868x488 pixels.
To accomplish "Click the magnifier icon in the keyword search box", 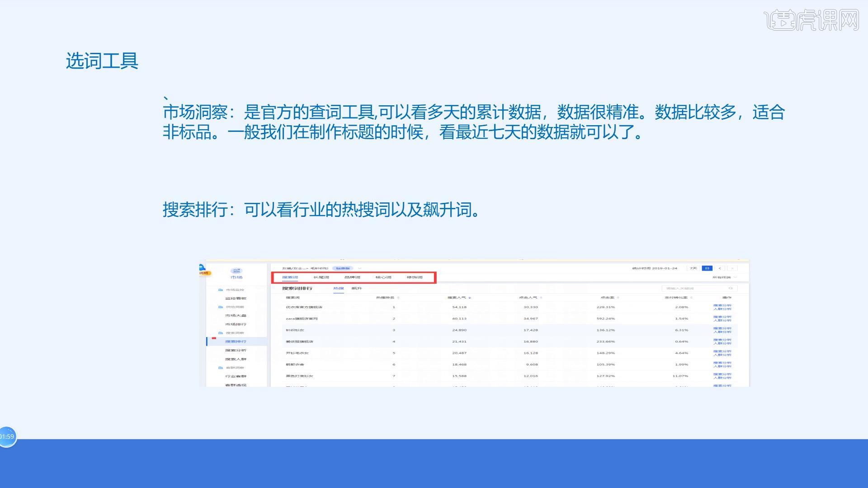I will click(731, 288).
